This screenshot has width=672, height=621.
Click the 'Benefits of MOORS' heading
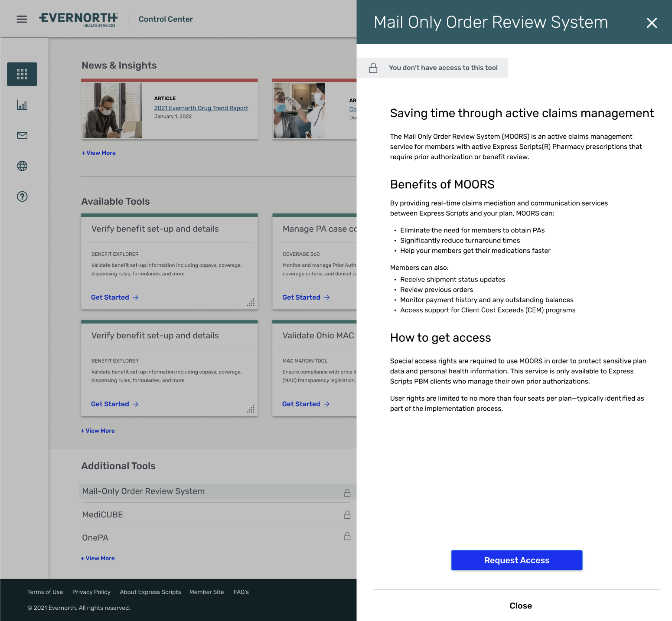pos(442,184)
